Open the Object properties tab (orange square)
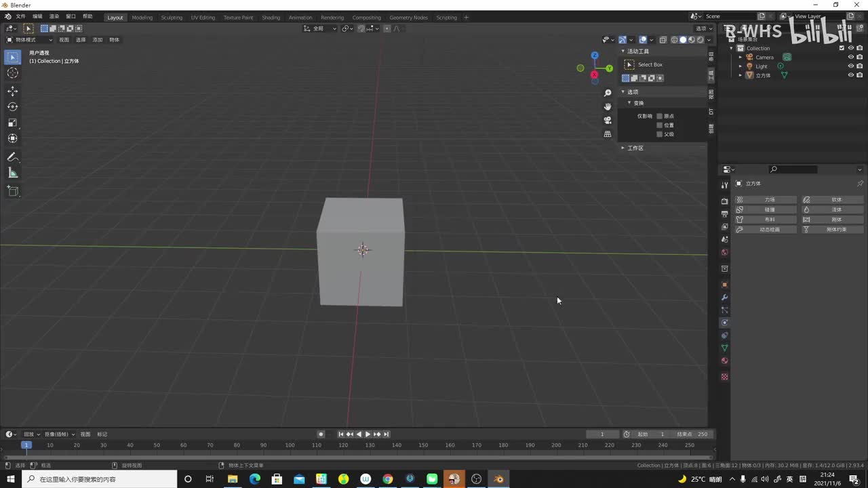The height and width of the screenshot is (488, 868). [724, 285]
